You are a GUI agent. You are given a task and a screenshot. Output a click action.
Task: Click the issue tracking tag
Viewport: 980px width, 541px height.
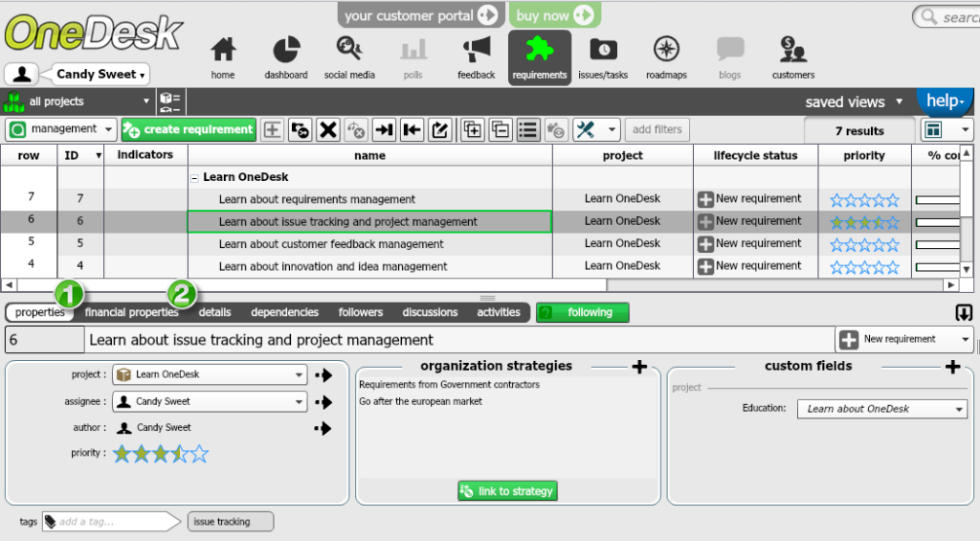pos(230,522)
